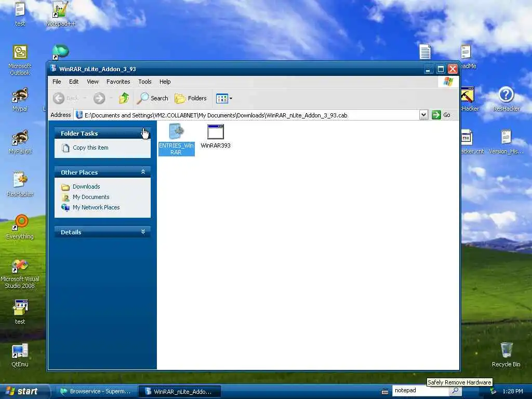This screenshot has height=399, width=532.
Task: Open the Views dropdown
Action: 224,98
